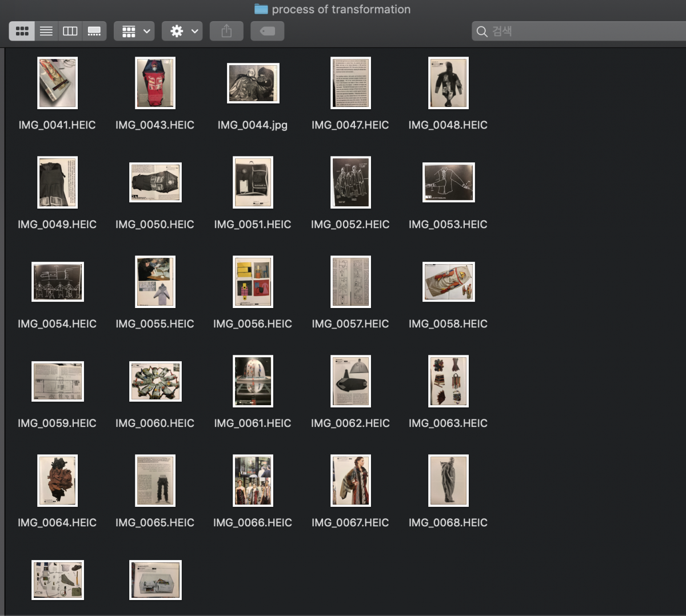This screenshot has width=686, height=616.
Task: Click the file name IMG_0061.HEIC
Action: [253, 423]
